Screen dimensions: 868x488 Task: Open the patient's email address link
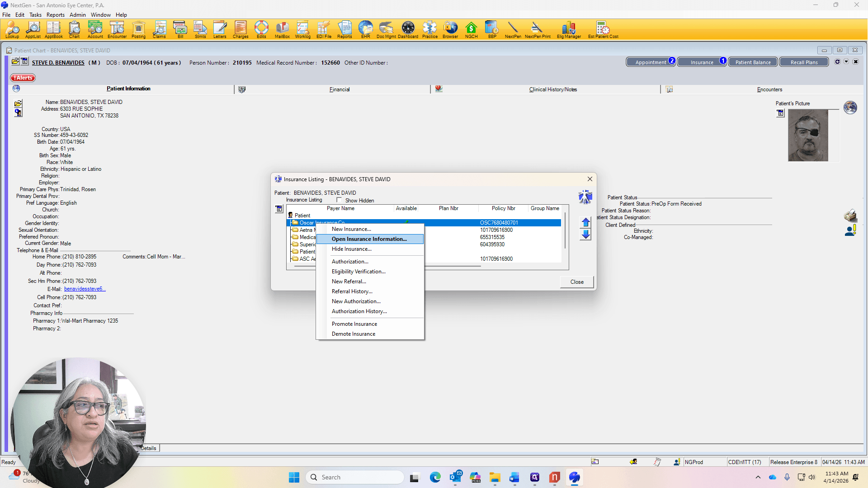85,289
